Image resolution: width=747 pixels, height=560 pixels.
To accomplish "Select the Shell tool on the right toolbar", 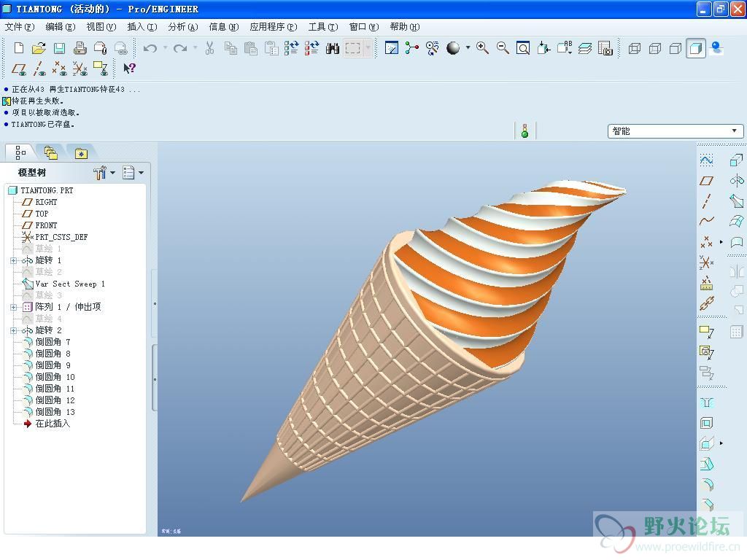I will pyautogui.click(x=706, y=423).
